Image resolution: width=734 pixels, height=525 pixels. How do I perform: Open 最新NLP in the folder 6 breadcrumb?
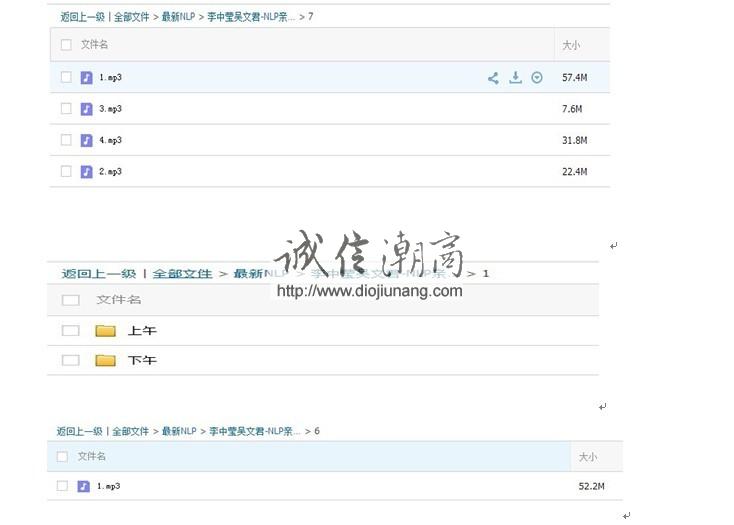click(179, 431)
